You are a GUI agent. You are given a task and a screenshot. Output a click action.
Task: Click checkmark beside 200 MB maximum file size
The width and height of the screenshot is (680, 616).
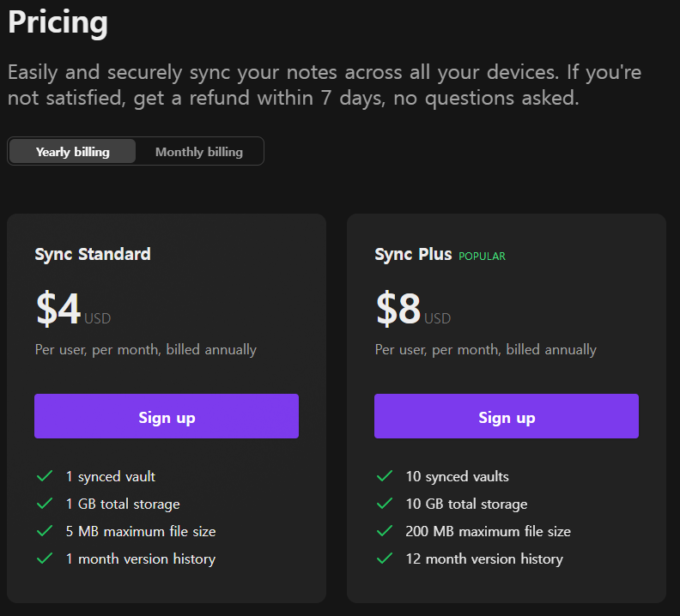pos(385,531)
